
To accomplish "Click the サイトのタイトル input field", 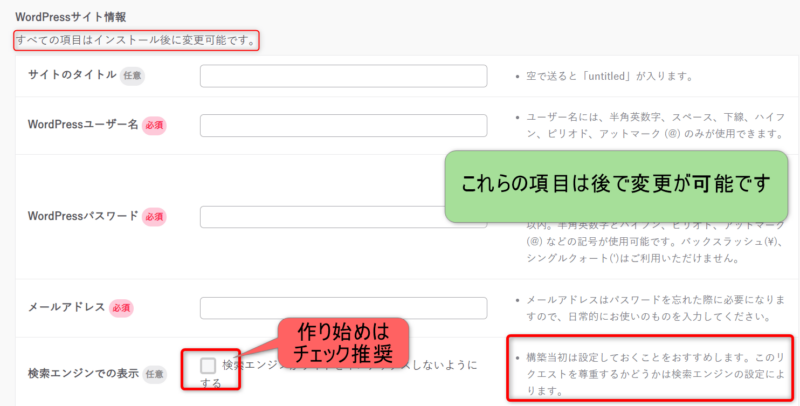I will tap(343, 76).
